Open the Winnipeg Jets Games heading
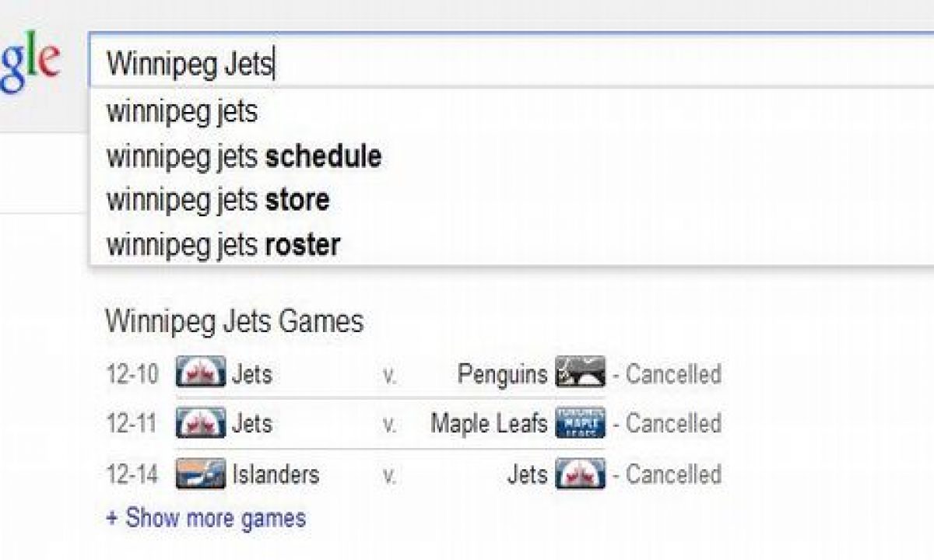 coord(234,321)
